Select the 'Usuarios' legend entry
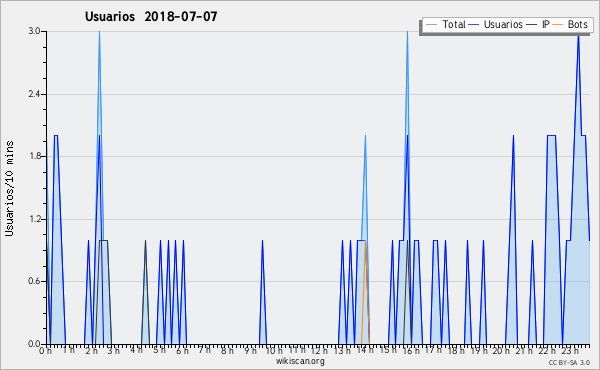 click(503, 24)
